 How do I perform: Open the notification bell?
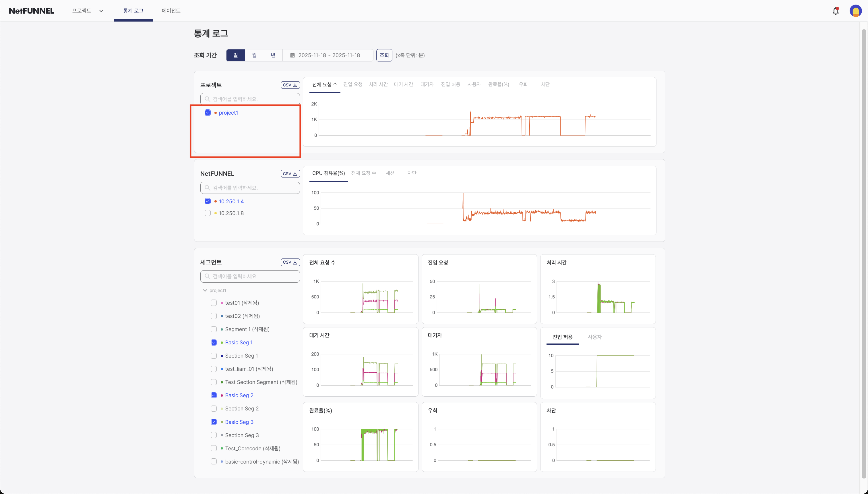(x=836, y=11)
